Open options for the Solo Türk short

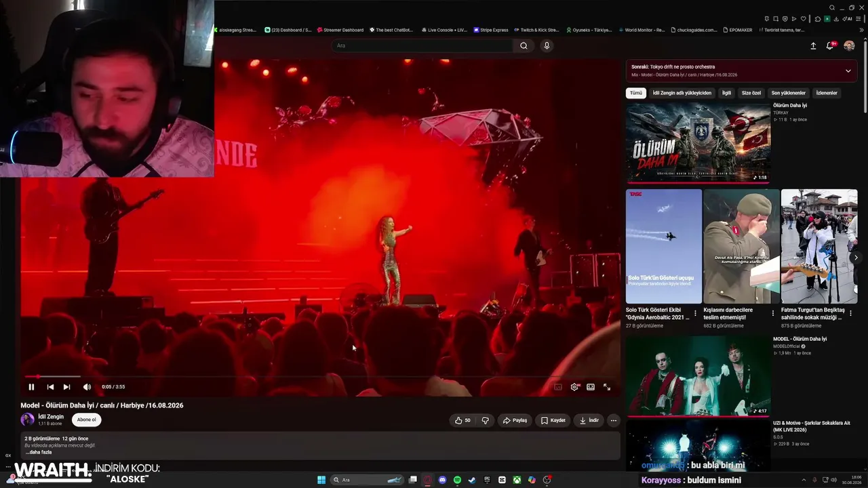click(695, 313)
